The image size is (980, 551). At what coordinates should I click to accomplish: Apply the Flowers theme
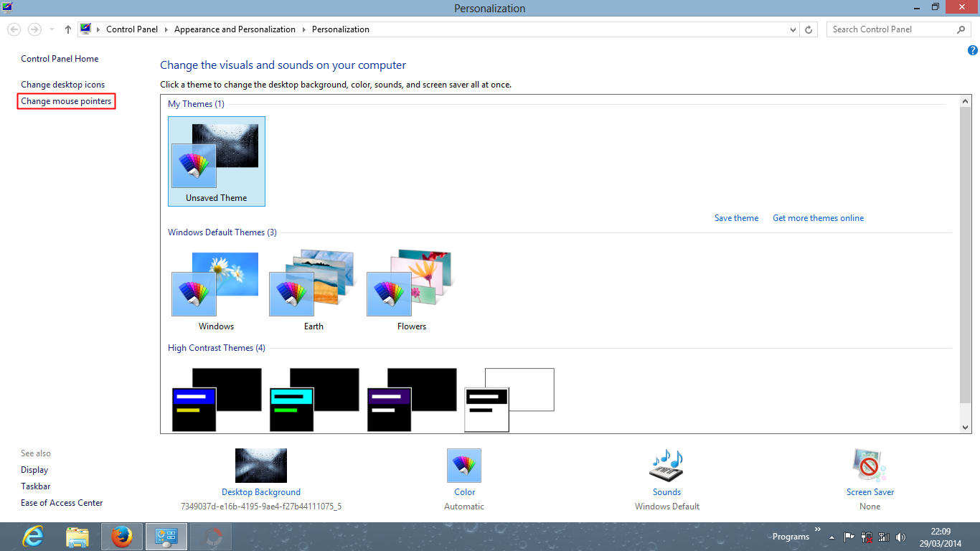[411, 291]
